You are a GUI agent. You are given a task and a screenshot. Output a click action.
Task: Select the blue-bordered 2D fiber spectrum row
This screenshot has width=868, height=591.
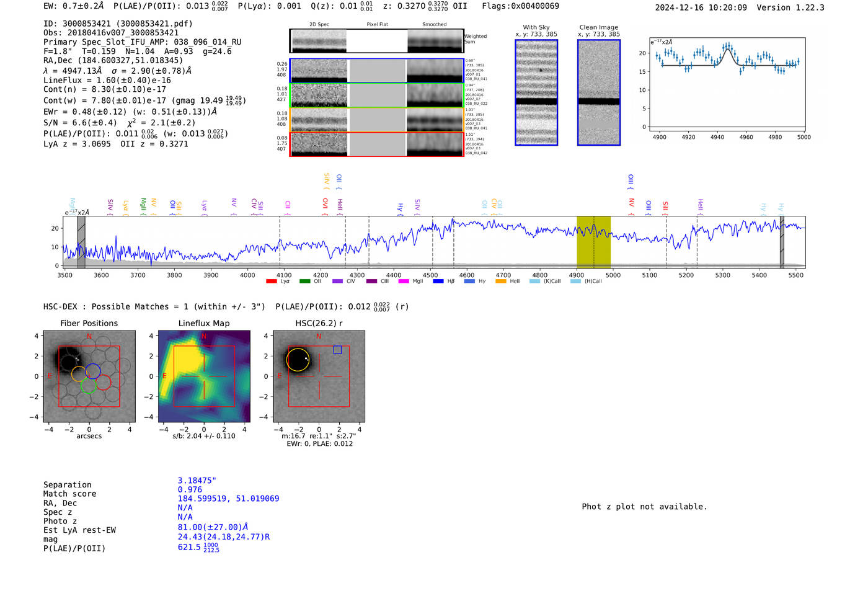click(376, 71)
